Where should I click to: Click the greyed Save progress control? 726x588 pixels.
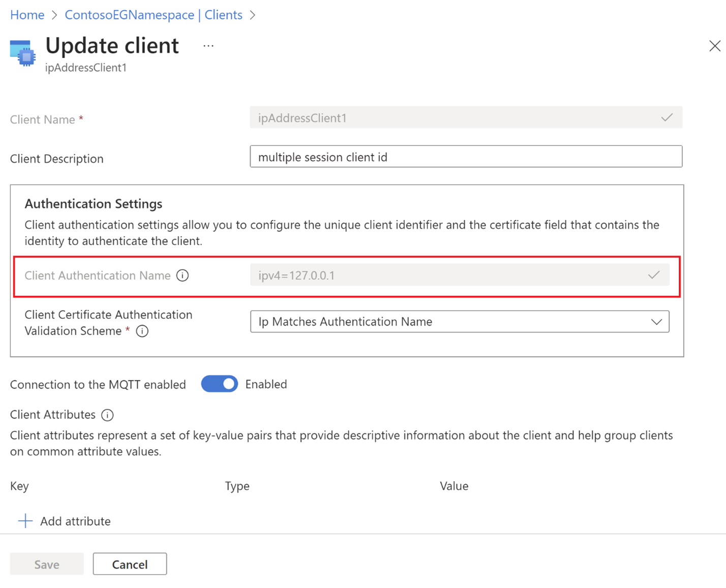coord(46,564)
